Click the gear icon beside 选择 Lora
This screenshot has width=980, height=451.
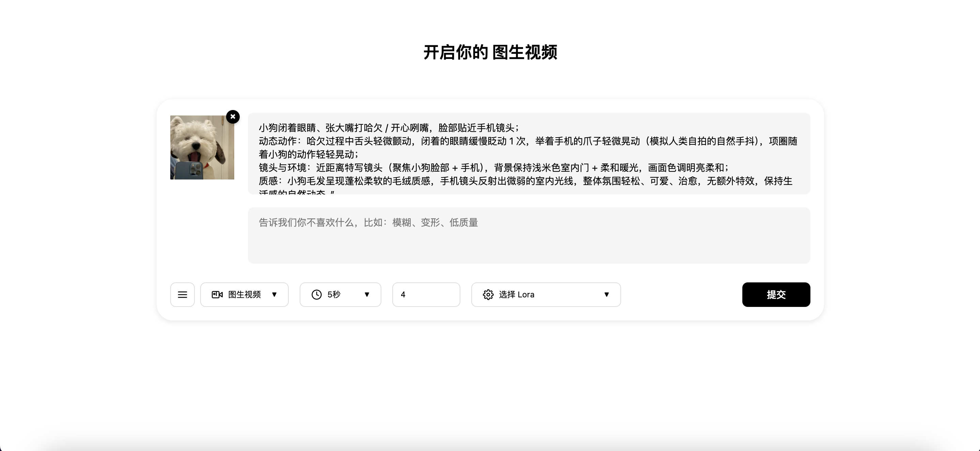tap(488, 295)
